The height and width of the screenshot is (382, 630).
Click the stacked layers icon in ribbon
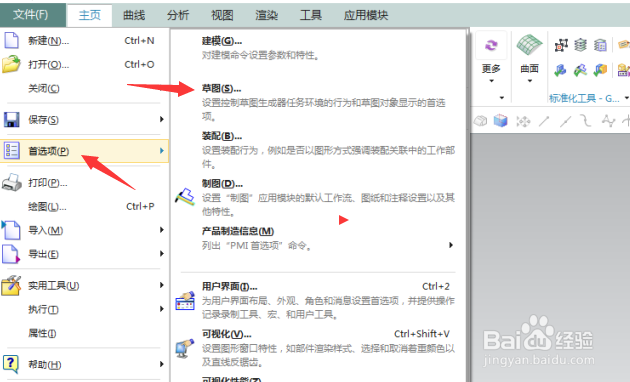580,45
